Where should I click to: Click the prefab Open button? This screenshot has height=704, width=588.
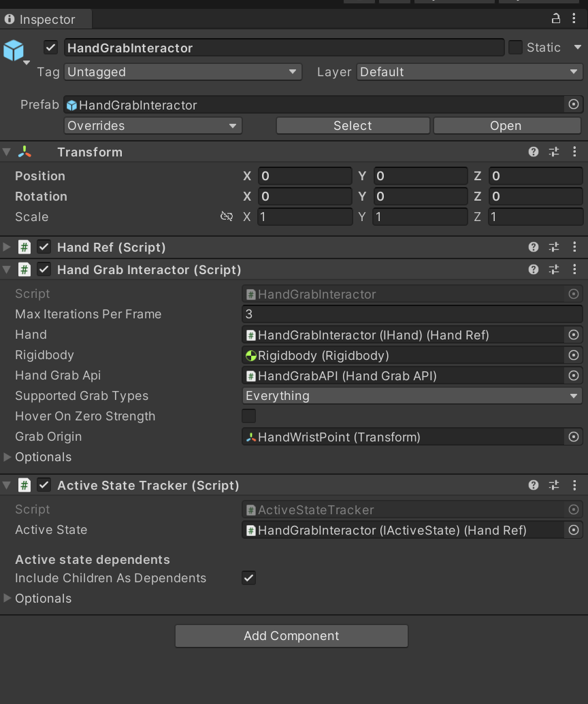507,126
